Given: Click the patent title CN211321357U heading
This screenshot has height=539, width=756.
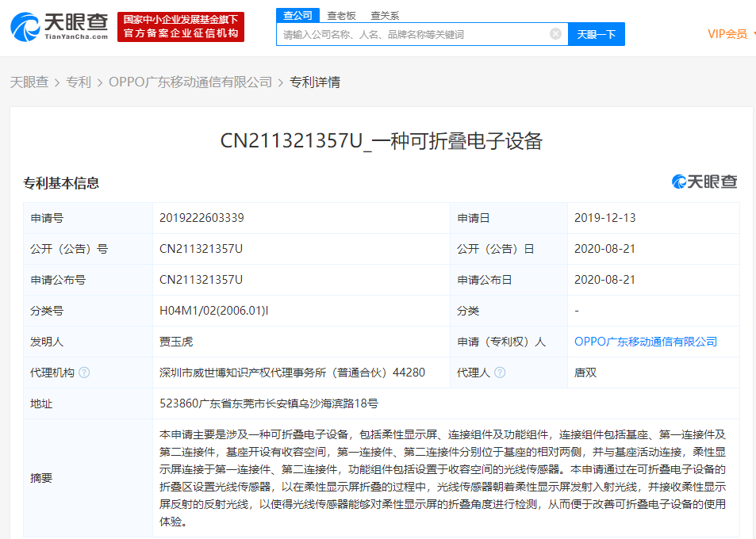Looking at the screenshot, I should point(381,141).
